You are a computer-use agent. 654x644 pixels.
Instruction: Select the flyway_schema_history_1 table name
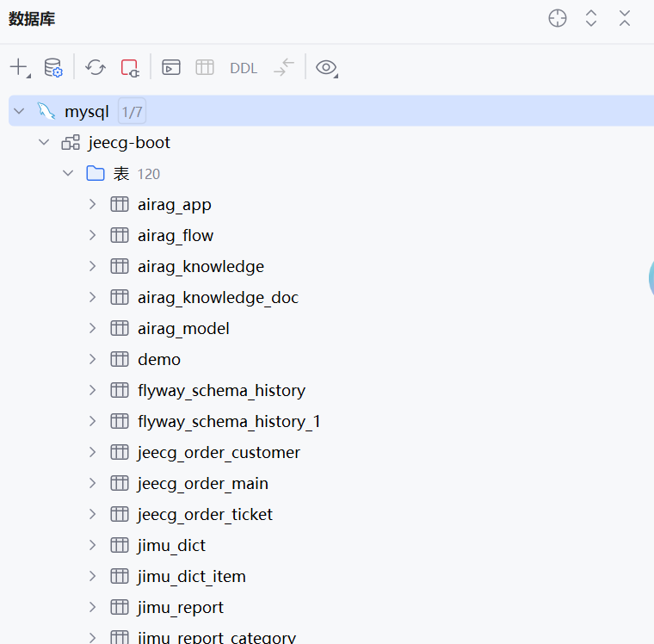230,422
